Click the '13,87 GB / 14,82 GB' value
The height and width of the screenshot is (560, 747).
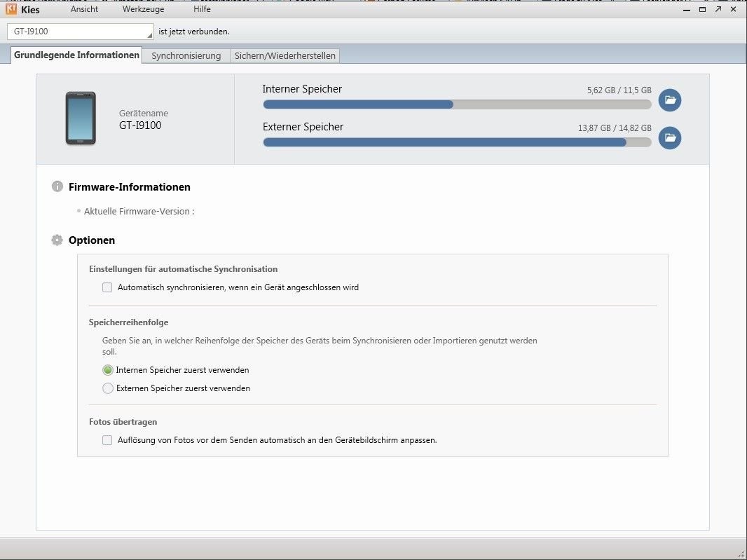(615, 128)
